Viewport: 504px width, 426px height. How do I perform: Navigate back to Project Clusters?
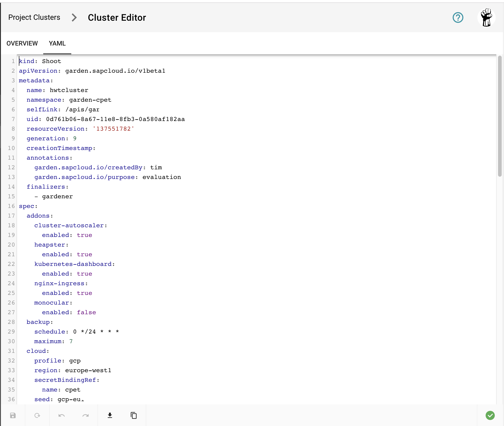[34, 17]
